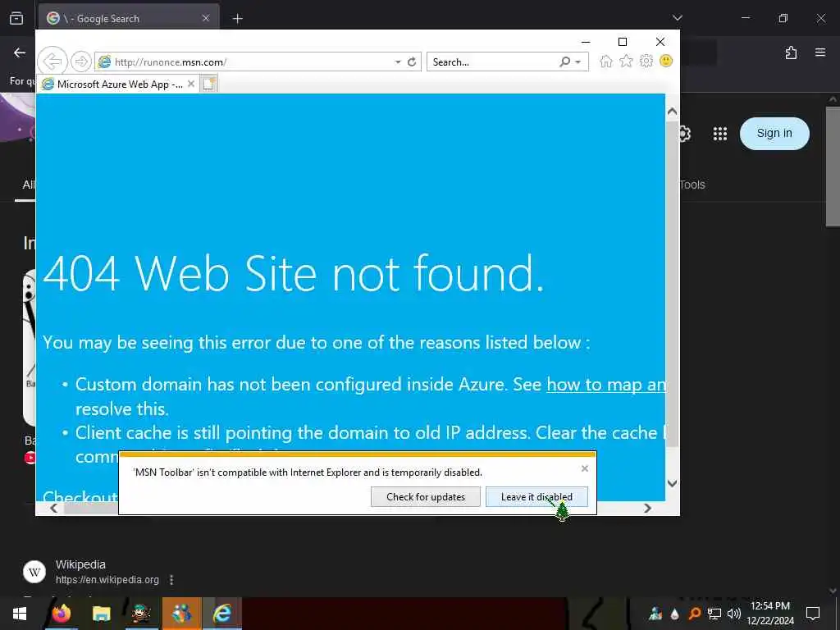Open network status tray icon

(714, 614)
